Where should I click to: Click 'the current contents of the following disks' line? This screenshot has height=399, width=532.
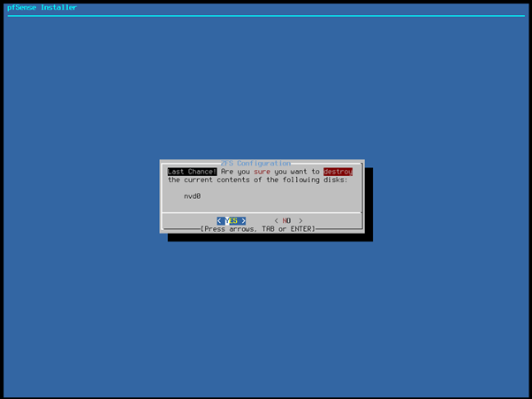tap(258, 180)
